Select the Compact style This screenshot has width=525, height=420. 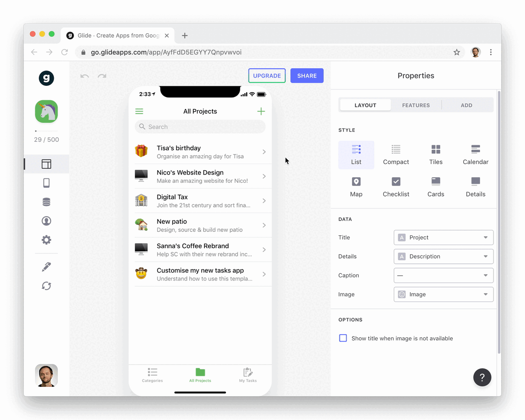click(396, 155)
